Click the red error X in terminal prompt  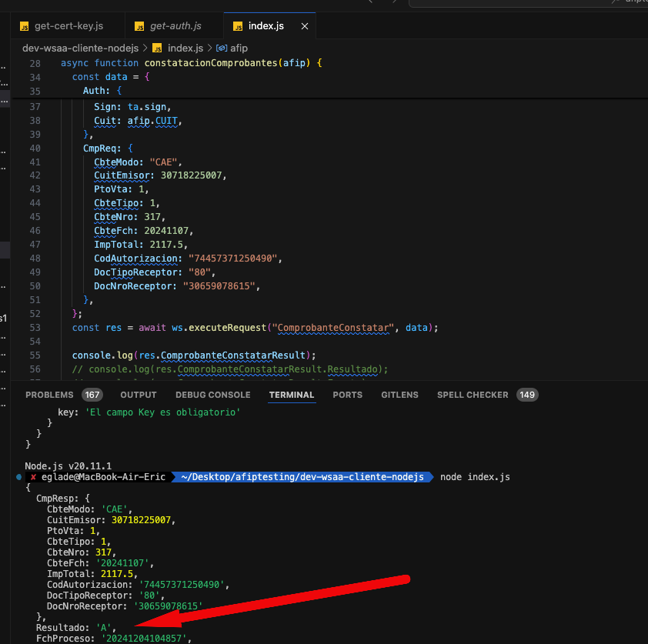[33, 477]
